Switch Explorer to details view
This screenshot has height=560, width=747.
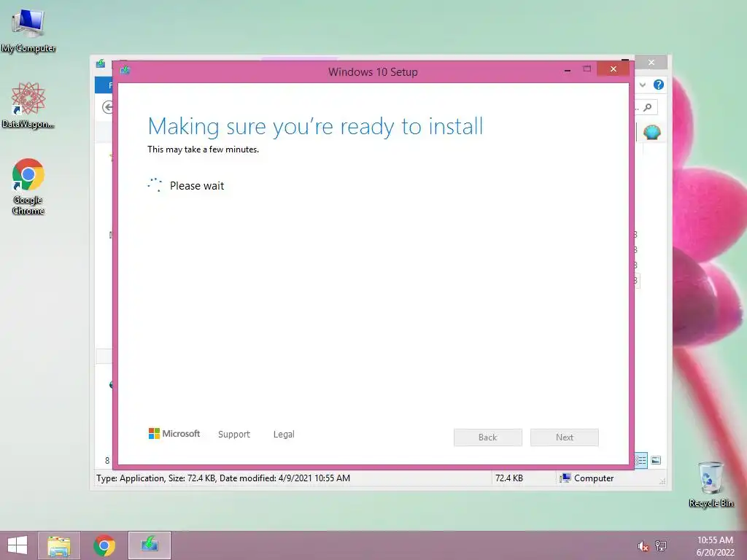[640, 460]
